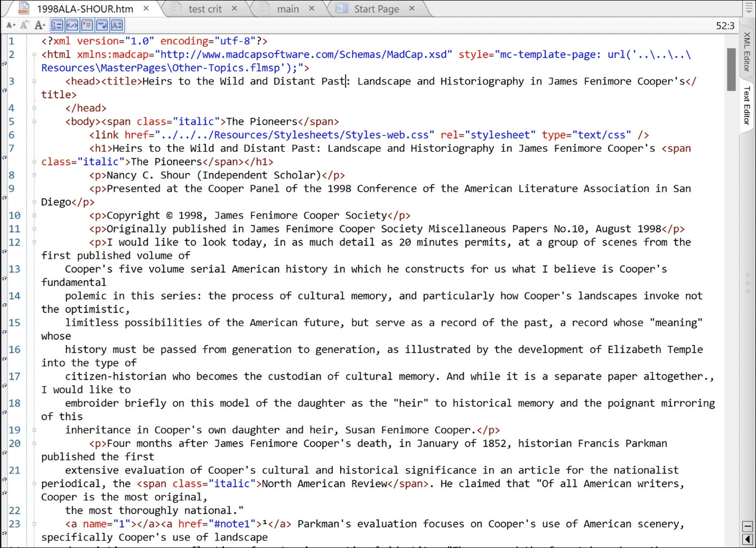This screenshot has width=756, height=548.
Task: Collapse the head element at line 3
Action: point(34,81)
